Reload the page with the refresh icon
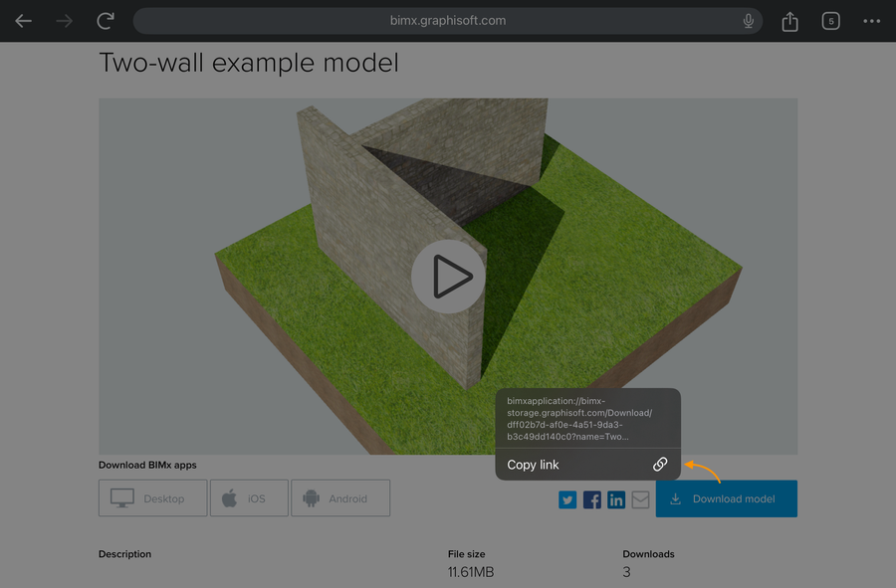The image size is (896, 588). [x=106, y=21]
